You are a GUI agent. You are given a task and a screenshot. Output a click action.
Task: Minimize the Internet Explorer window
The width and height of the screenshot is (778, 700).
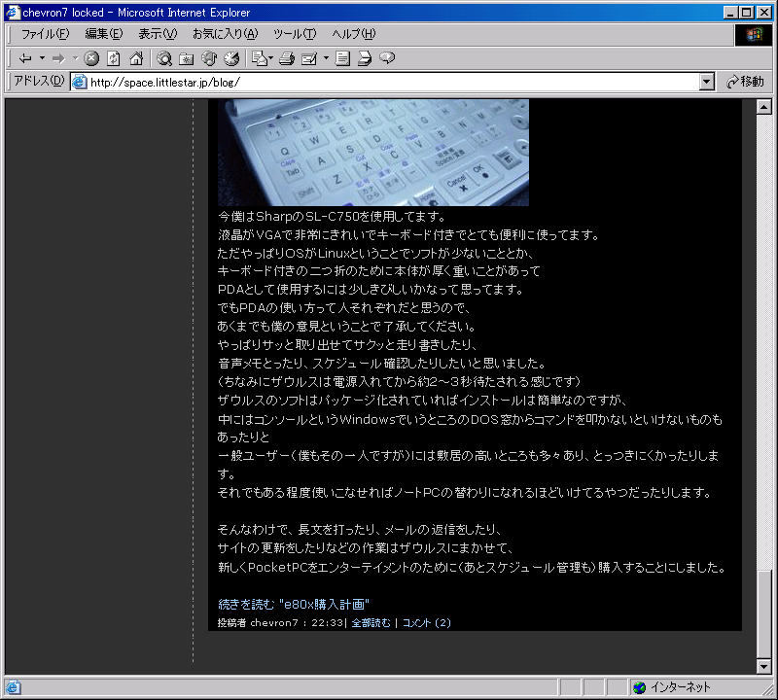(x=730, y=13)
